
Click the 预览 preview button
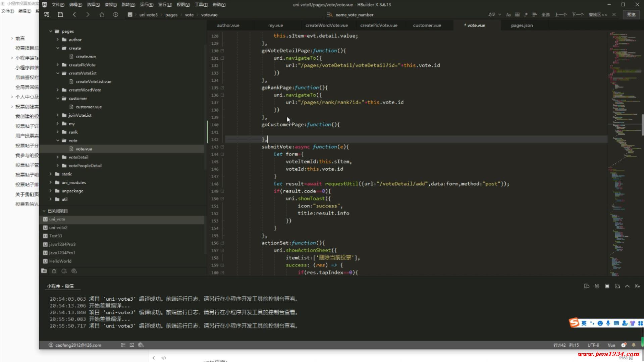tap(631, 14)
